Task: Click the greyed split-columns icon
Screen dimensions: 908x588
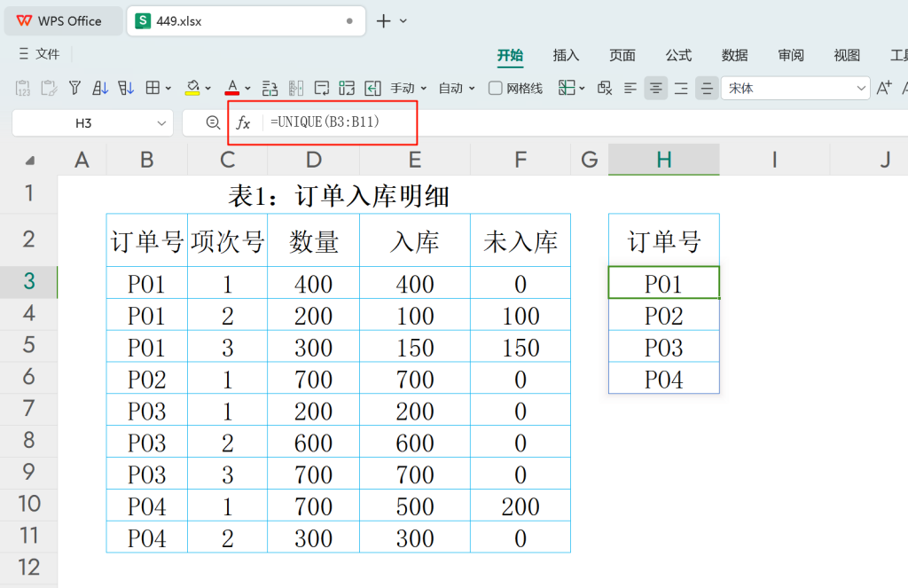Action: (x=296, y=88)
